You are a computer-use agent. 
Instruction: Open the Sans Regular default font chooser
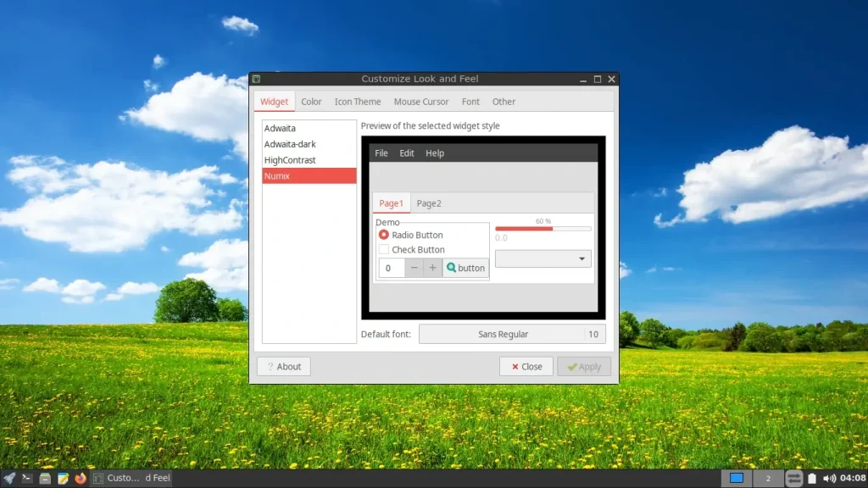point(512,334)
